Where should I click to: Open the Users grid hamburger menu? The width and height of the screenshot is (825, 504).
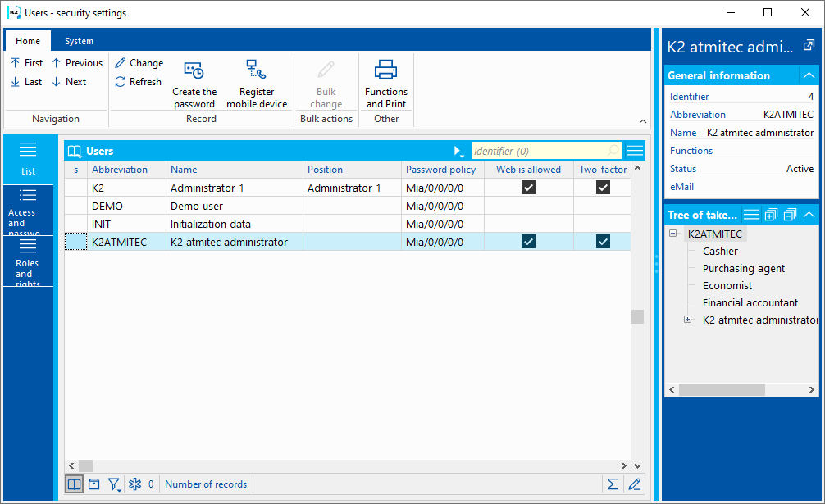click(635, 151)
